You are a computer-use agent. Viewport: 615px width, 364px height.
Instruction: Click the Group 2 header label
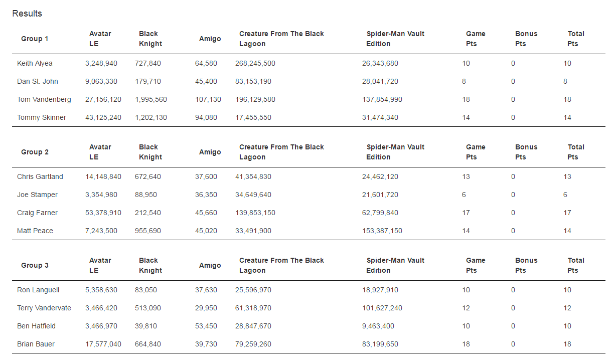35,152
